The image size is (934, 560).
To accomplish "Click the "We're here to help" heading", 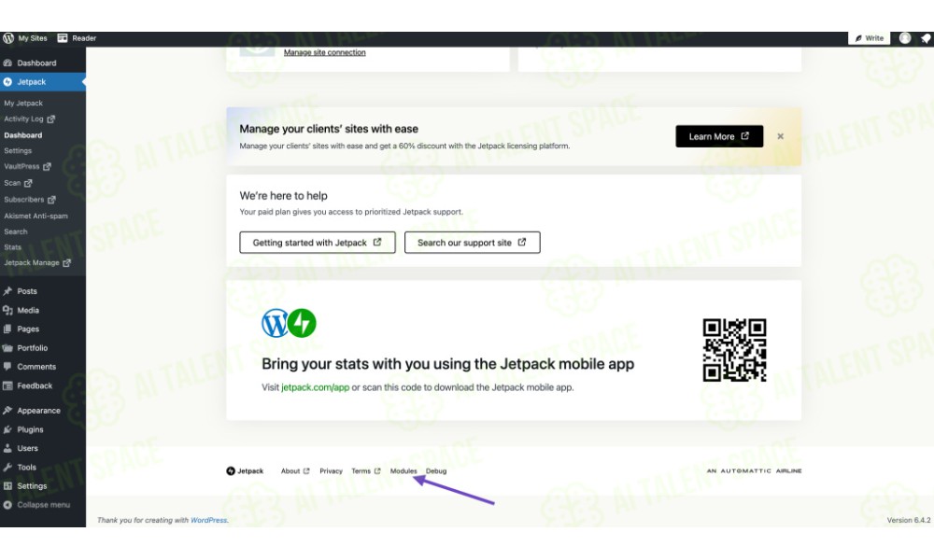I will click(284, 196).
